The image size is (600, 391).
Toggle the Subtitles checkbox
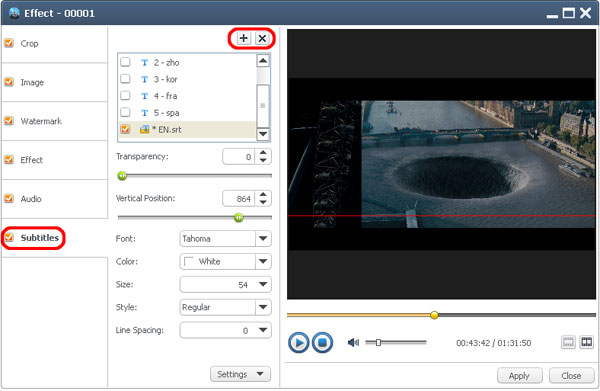pos(9,238)
